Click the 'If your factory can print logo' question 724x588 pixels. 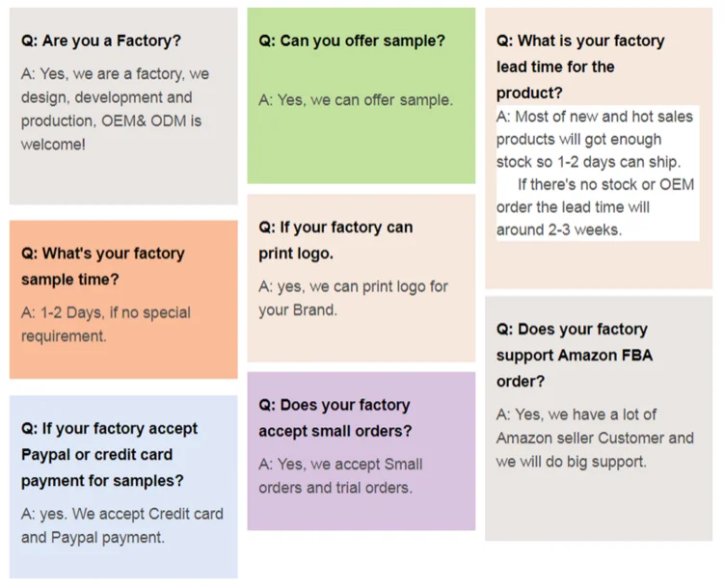coord(335,240)
